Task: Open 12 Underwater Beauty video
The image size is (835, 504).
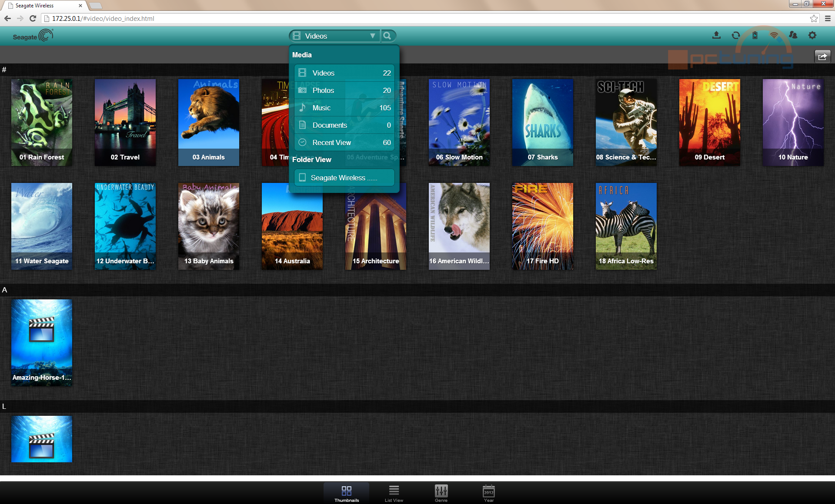Action: coord(125,226)
